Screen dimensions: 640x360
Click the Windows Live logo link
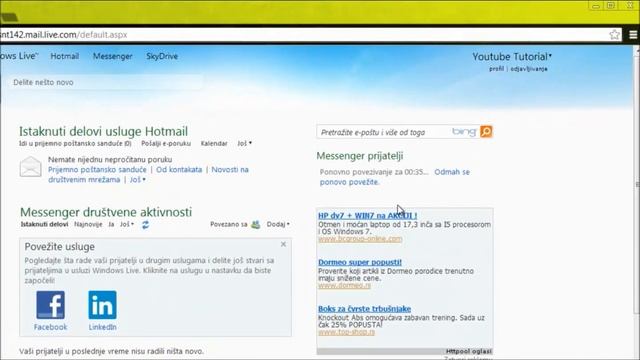[x=18, y=56]
